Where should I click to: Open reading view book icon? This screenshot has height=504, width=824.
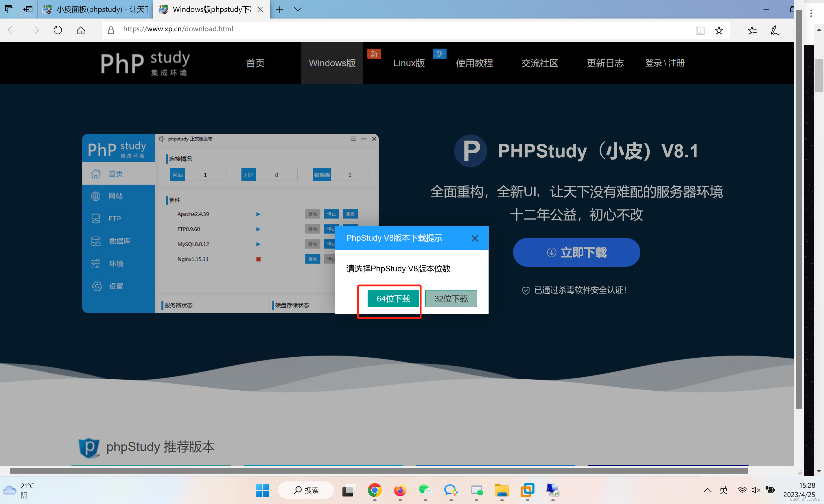point(700,30)
